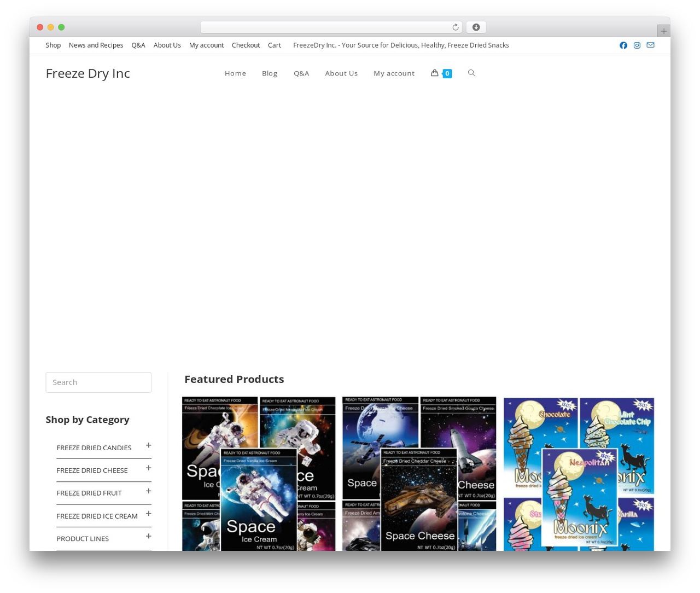700x593 pixels.
Task: Open Q&A in main navigation
Action: click(x=301, y=73)
